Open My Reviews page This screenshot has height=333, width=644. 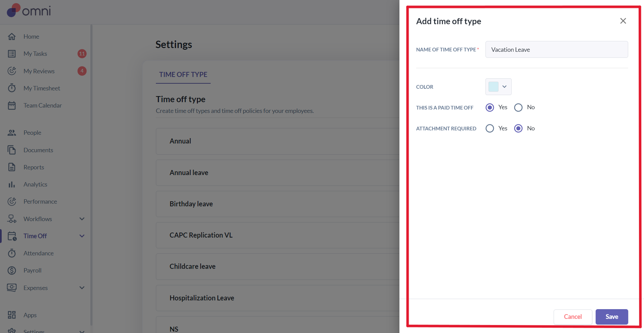39,71
